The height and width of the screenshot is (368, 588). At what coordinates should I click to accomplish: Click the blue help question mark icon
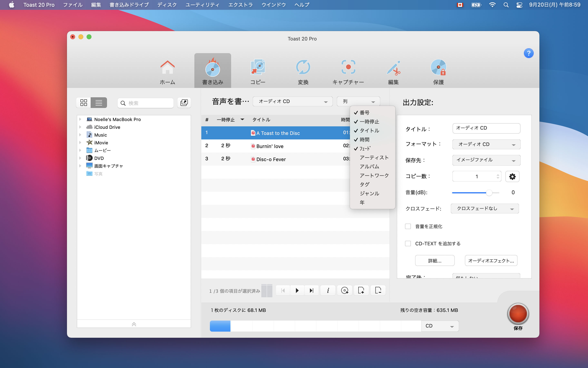tap(528, 53)
